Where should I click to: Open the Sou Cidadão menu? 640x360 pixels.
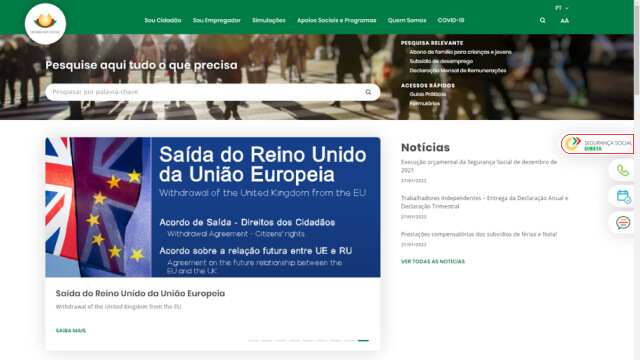163,20
